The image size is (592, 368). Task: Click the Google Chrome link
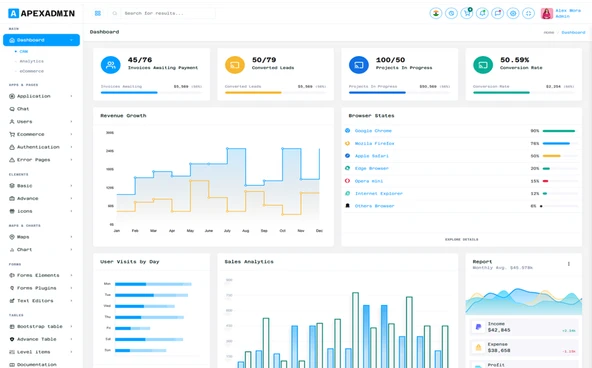373,131
